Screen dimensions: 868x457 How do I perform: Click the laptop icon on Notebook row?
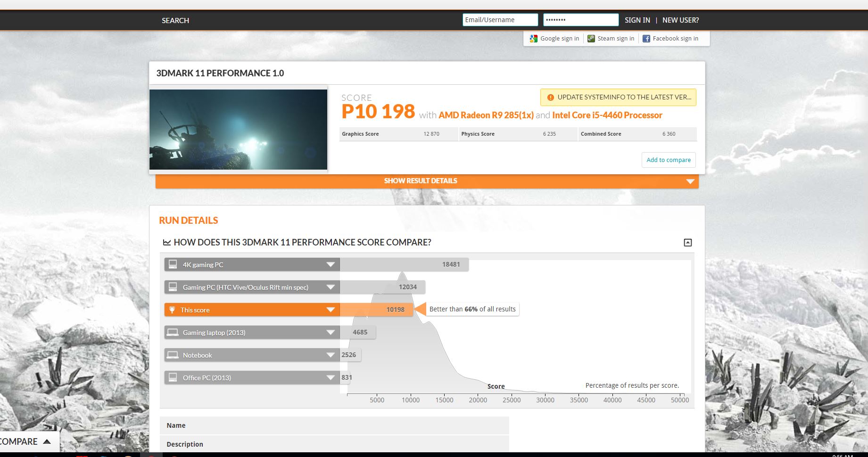pos(173,355)
